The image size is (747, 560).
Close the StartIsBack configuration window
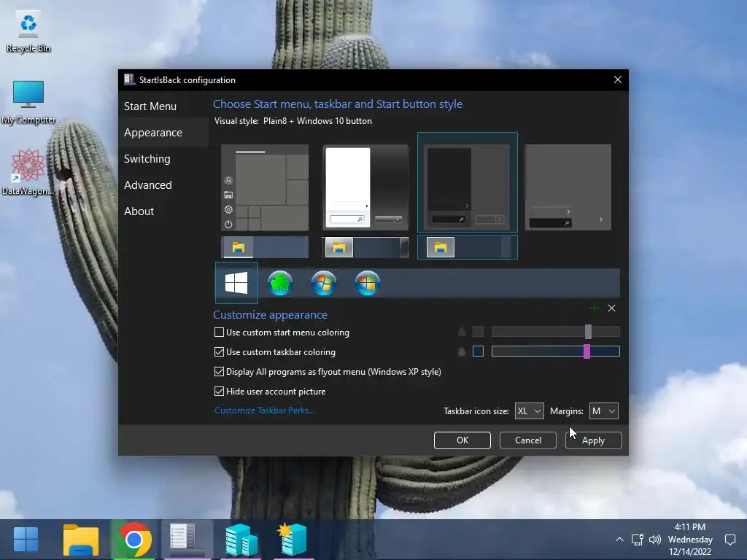617,79
